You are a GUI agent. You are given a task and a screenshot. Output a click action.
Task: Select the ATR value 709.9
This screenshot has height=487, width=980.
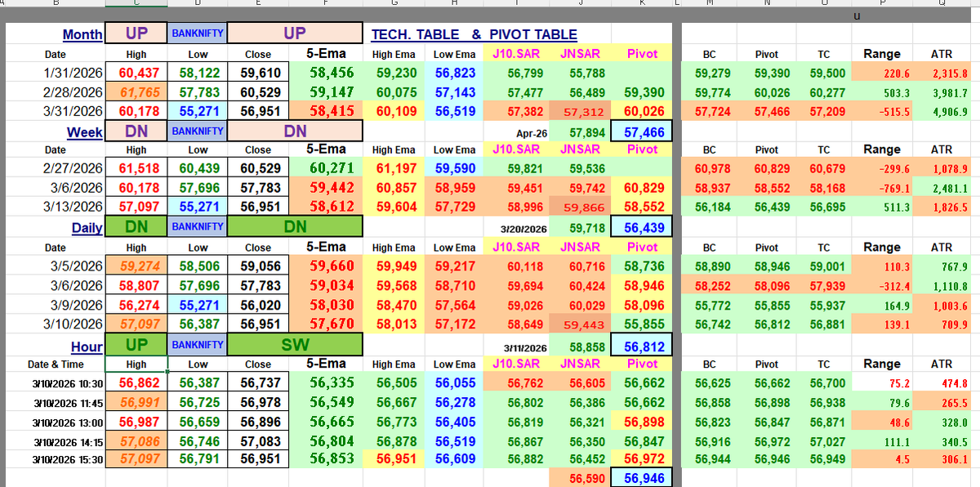pyautogui.click(x=942, y=324)
